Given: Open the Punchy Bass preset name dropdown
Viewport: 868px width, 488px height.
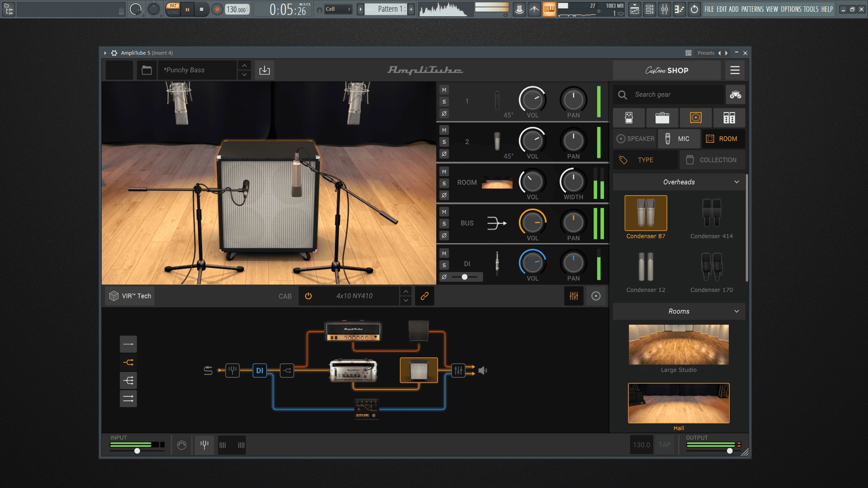Looking at the screenshot, I should point(198,70).
